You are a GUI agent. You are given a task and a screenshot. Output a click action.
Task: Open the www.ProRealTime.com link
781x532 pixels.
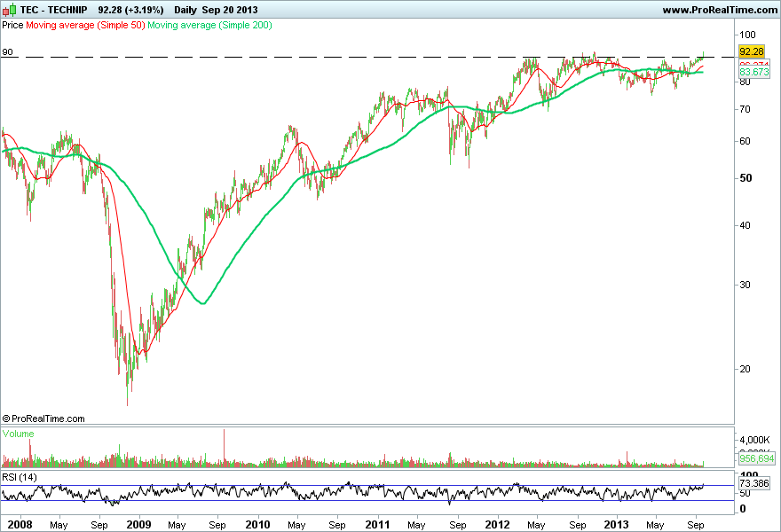720,10
